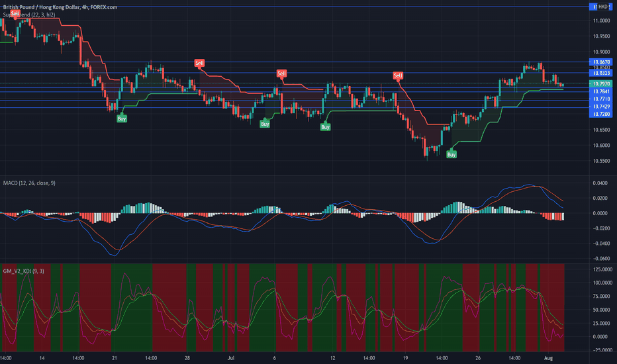Click the 0.0200 MACD axis value
Viewport: 617px width, 364px height.
(600, 198)
